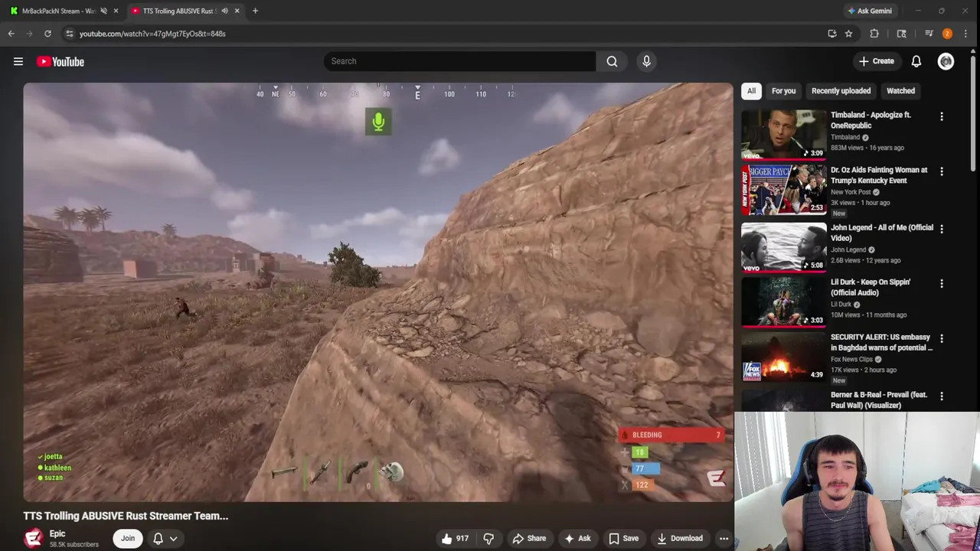Focus the YouTube Search input field
This screenshot has width=980, height=551.
tap(459, 61)
